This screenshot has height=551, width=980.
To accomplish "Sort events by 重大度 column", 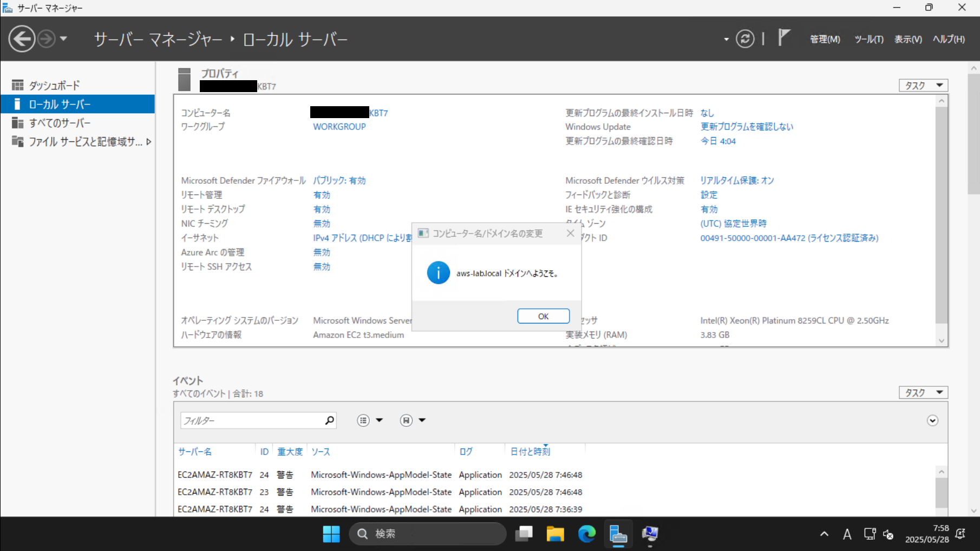I will pyautogui.click(x=290, y=452).
